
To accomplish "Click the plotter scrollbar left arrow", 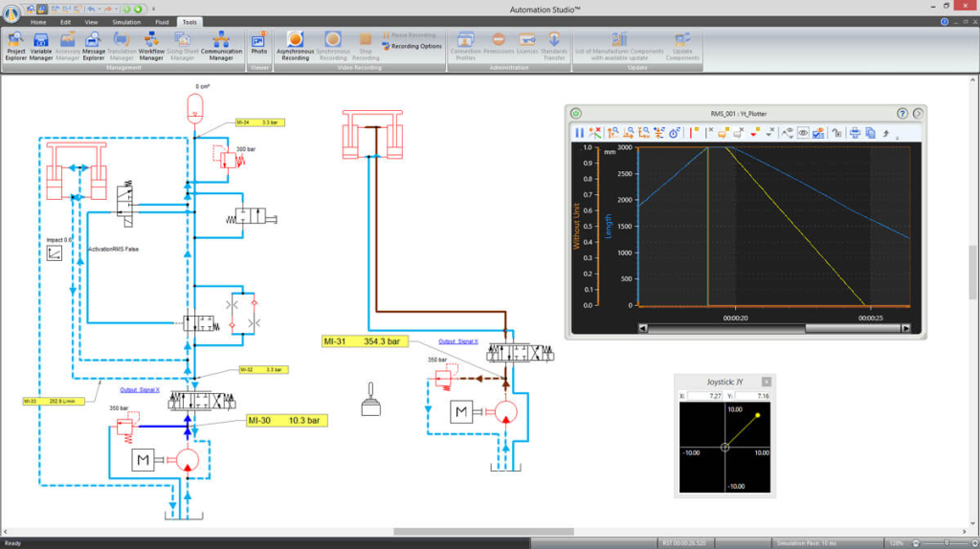I will pyautogui.click(x=642, y=328).
